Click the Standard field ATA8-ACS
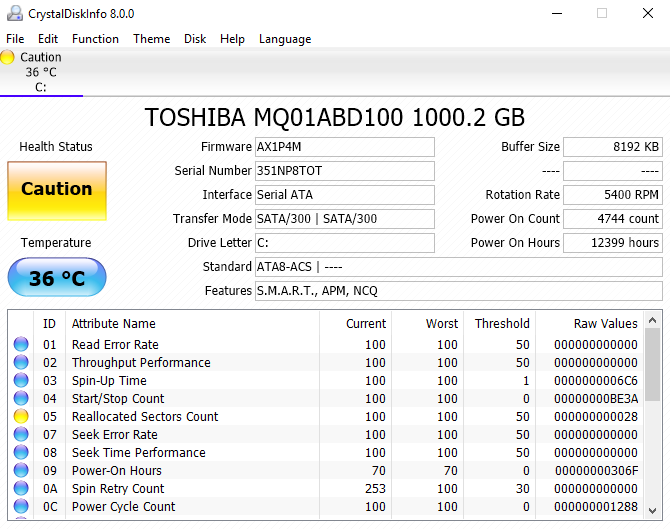 pos(459,267)
